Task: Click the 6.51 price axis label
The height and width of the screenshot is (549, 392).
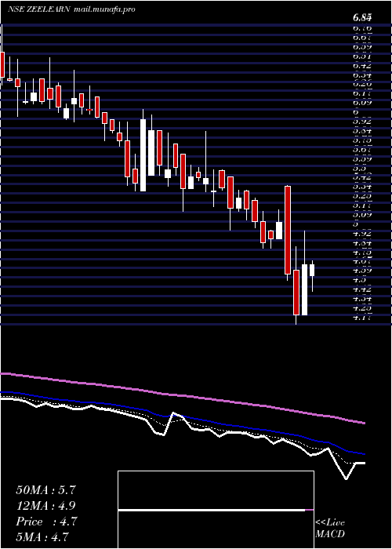Action: pyautogui.click(x=362, y=56)
